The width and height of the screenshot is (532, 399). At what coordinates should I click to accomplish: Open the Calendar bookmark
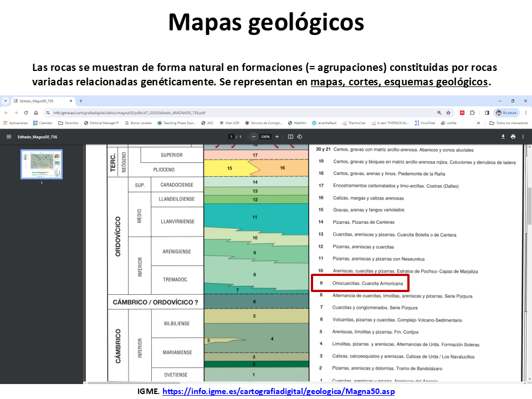43,123
